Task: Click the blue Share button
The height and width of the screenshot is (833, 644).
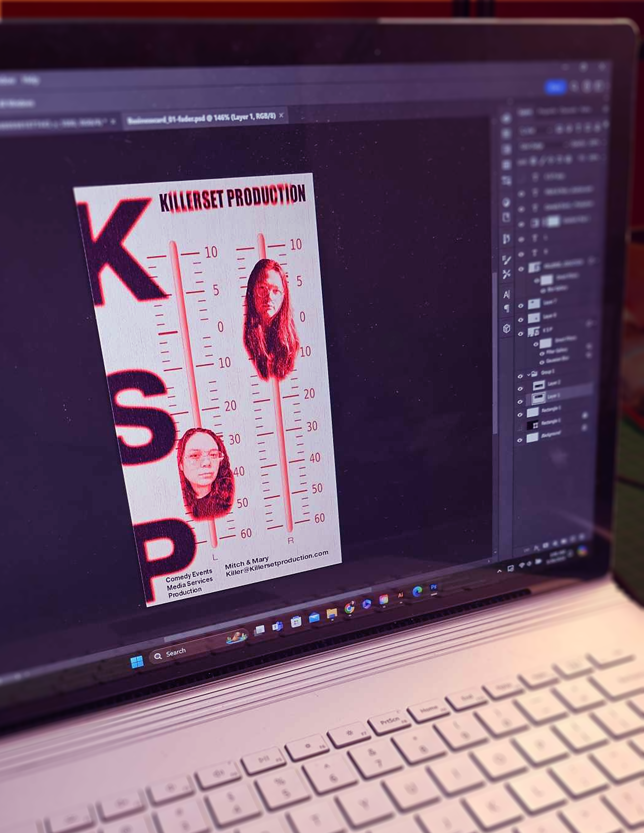Action: pos(555,87)
